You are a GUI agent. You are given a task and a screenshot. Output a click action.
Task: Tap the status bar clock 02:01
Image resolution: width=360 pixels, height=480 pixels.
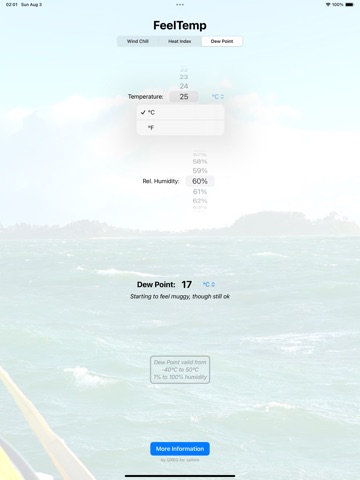pyautogui.click(x=12, y=5)
